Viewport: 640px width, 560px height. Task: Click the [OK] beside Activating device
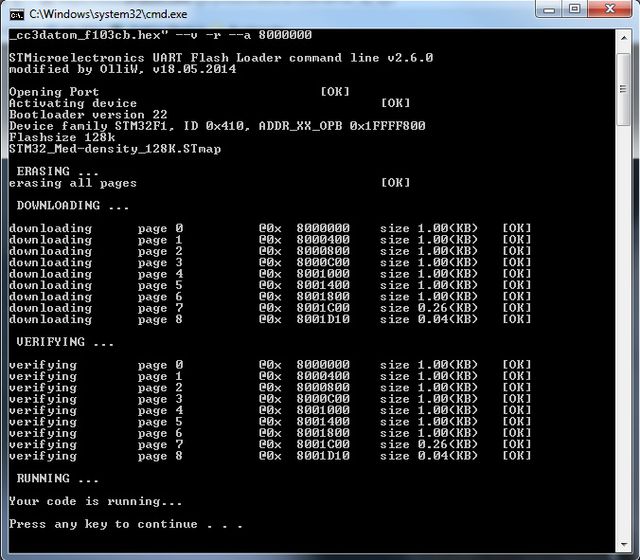click(395, 103)
